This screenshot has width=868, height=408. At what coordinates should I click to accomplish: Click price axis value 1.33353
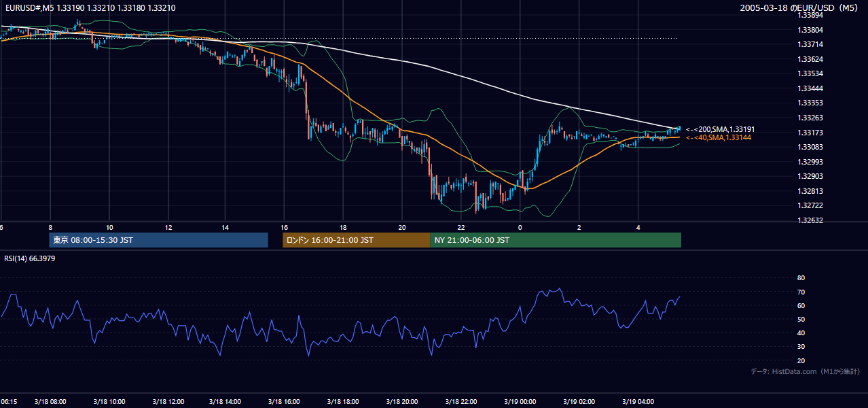pos(810,103)
